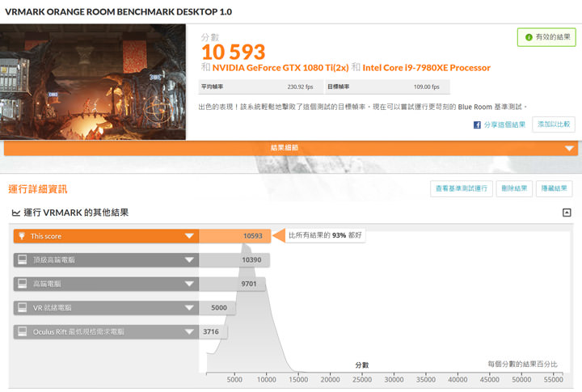Expand the This score dropdown arrow
This screenshot has width=582, height=392.
(189, 236)
